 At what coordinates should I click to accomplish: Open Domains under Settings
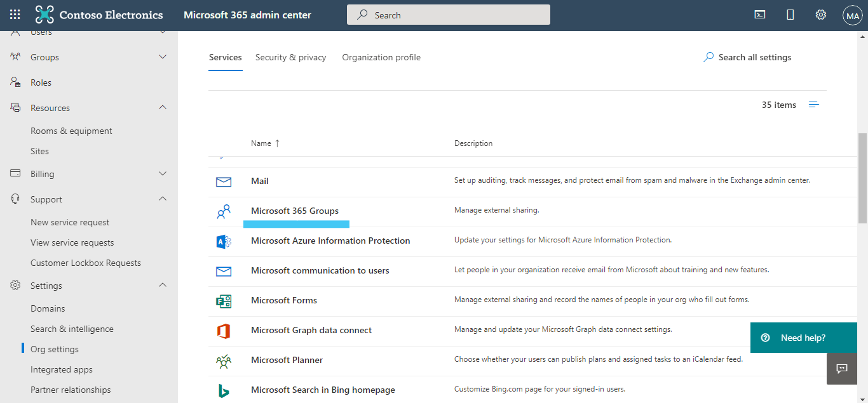[48, 308]
